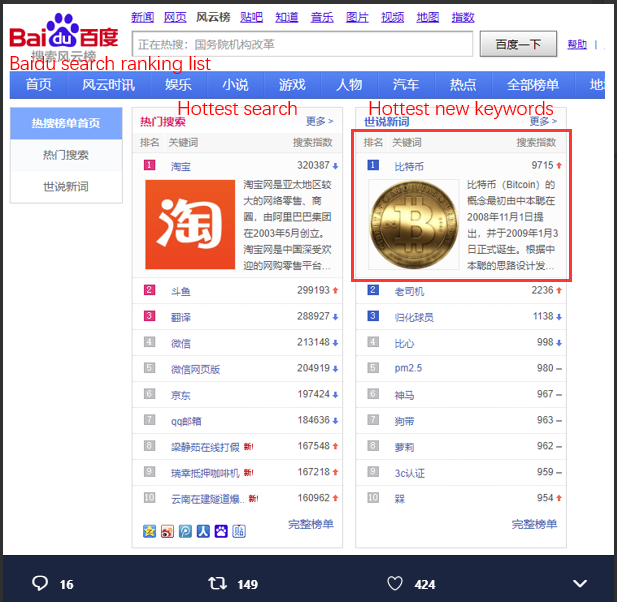
Task: Open the 神马 keyword link
Action: 405,395
